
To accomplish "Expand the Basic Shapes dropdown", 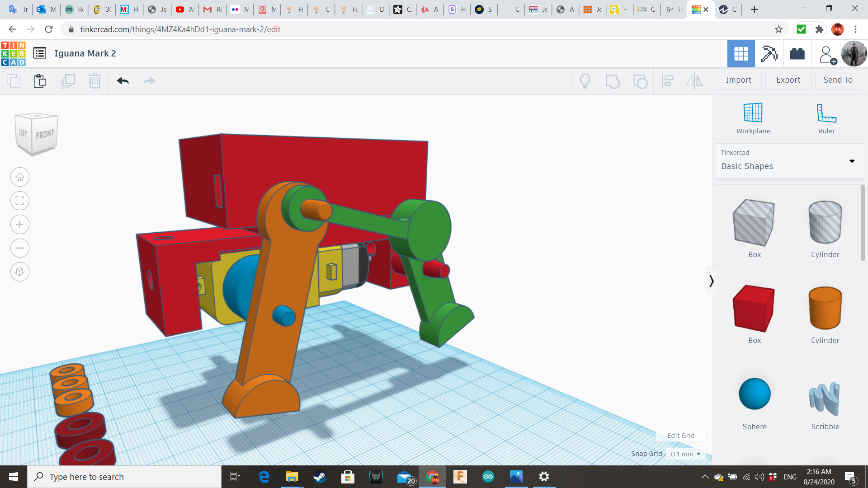I will (x=852, y=161).
